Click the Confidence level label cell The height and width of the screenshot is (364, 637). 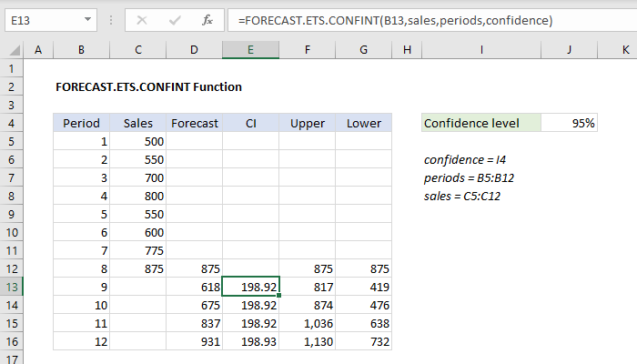[x=481, y=123]
